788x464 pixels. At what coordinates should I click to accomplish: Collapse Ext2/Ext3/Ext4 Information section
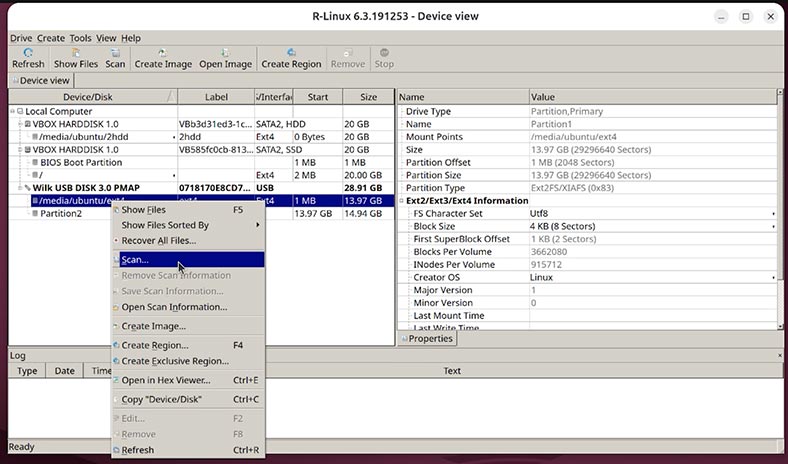(x=402, y=201)
